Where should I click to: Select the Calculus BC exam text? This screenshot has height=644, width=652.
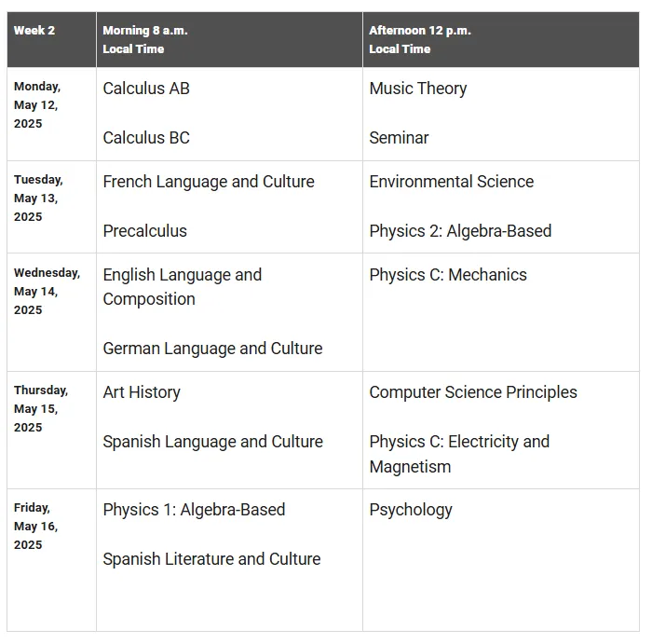tap(146, 138)
